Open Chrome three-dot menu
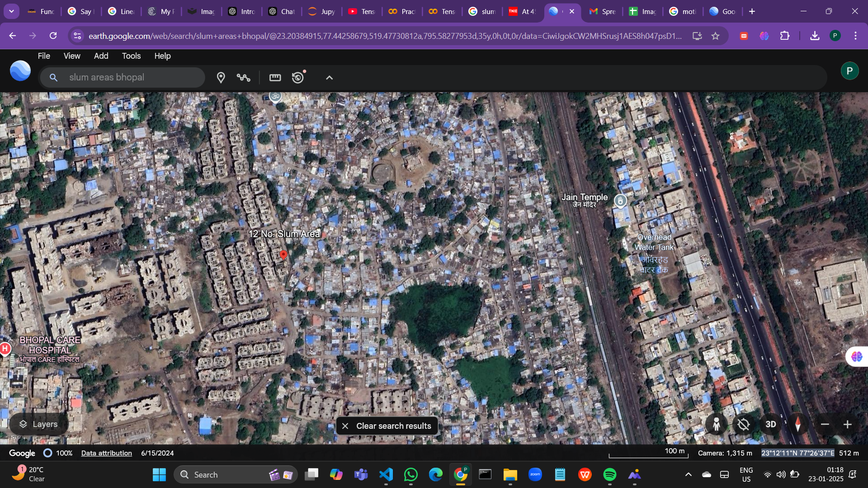Image resolution: width=868 pixels, height=488 pixels. coord(855,36)
